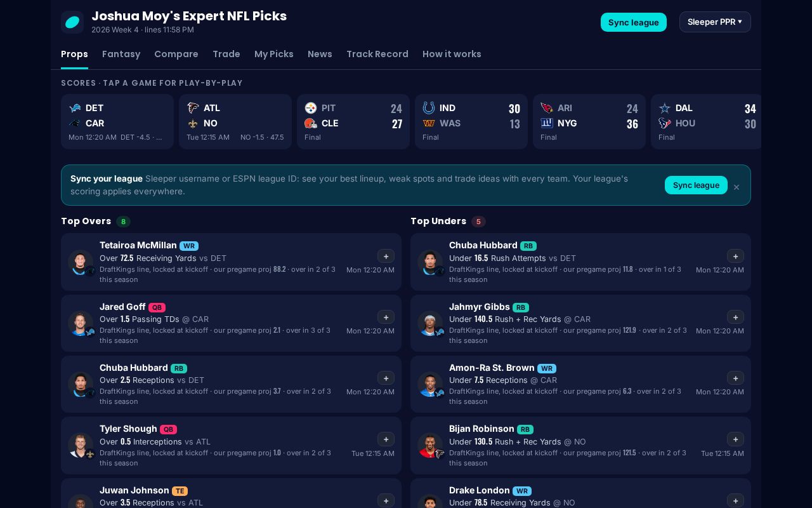Viewport: 812px width, 508px height.
Task: Click Sync league button inside the banner
Action: pos(696,185)
